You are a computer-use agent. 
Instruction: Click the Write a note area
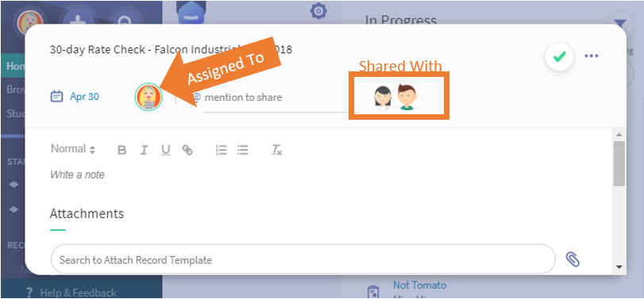point(77,174)
